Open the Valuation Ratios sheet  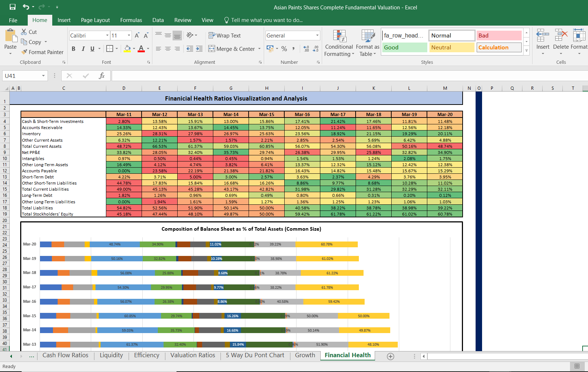(x=193, y=355)
